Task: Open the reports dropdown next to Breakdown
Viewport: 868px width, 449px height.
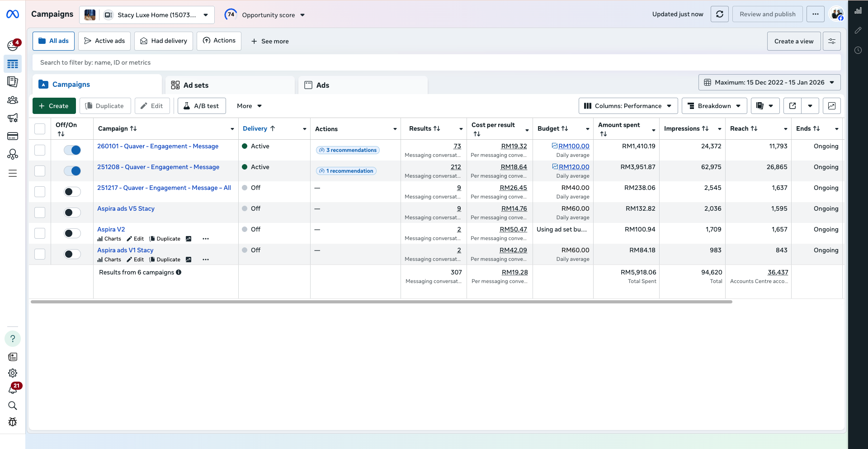Action: (x=765, y=106)
